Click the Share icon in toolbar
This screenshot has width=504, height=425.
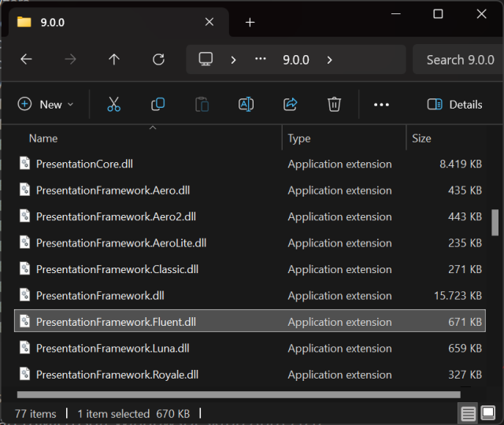click(x=290, y=104)
